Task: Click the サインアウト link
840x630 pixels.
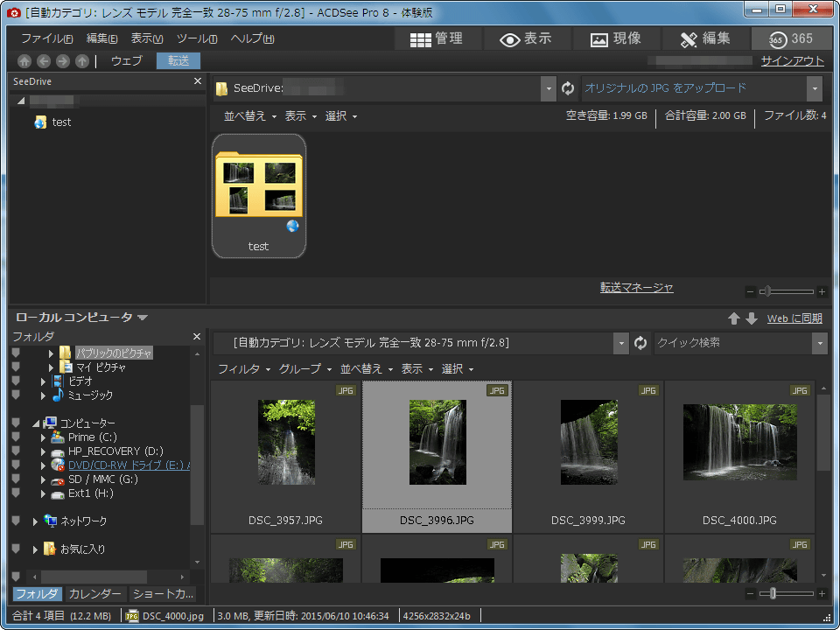Action: coord(793,61)
